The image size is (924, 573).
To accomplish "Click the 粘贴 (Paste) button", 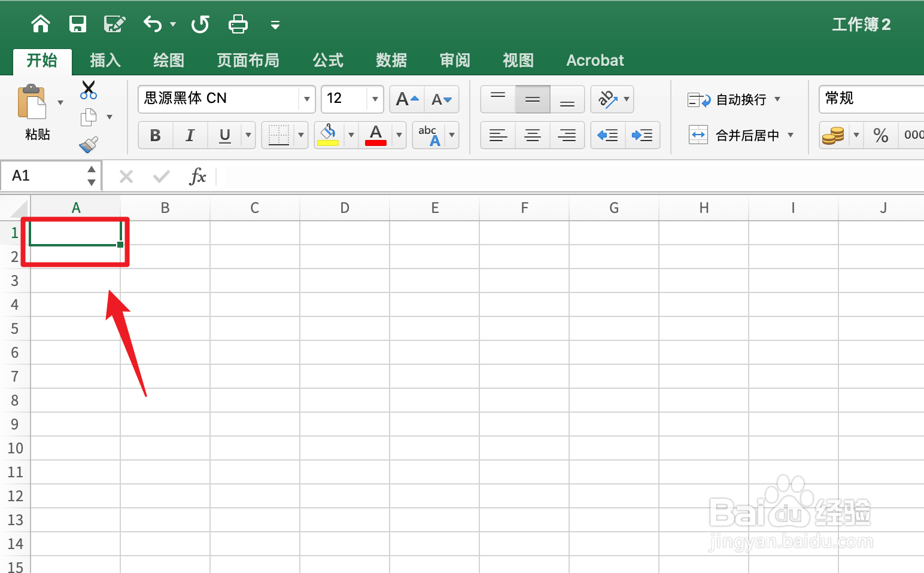I will coord(36,115).
